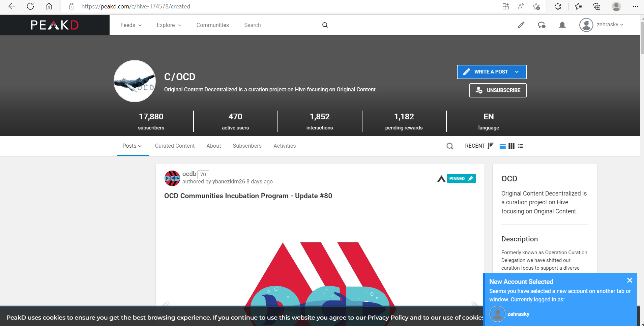
Task: Open the chat messages icon
Action: pos(541,25)
